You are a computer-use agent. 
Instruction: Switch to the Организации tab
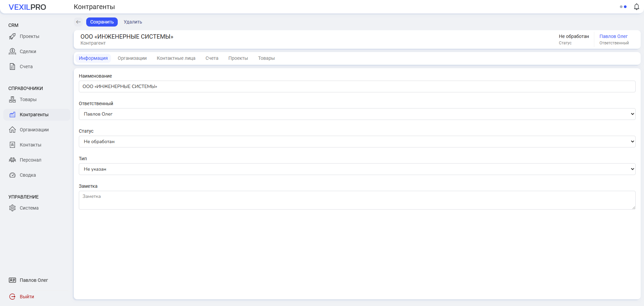point(132,58)
